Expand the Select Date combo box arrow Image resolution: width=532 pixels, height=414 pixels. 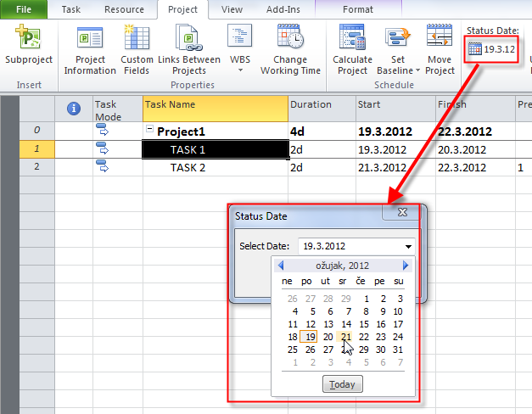click(x=408, y=247)
